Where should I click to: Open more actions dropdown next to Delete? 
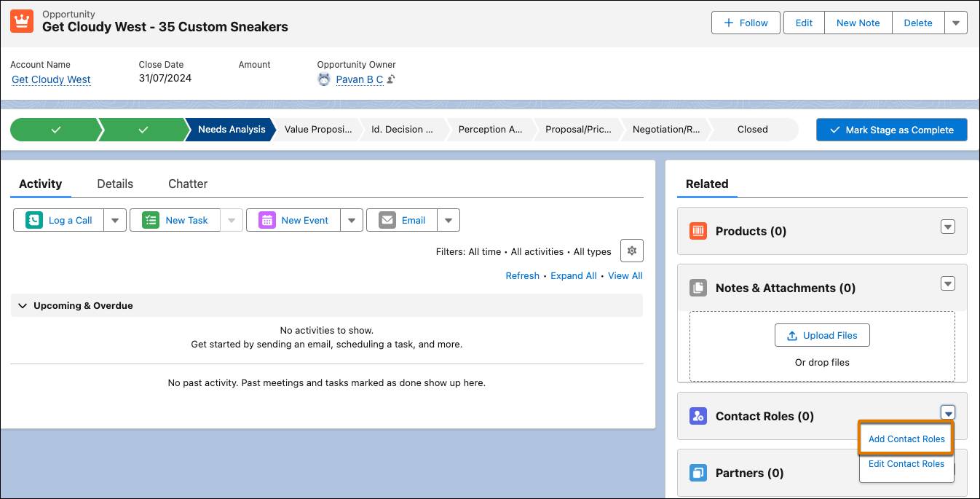[956, 23]
